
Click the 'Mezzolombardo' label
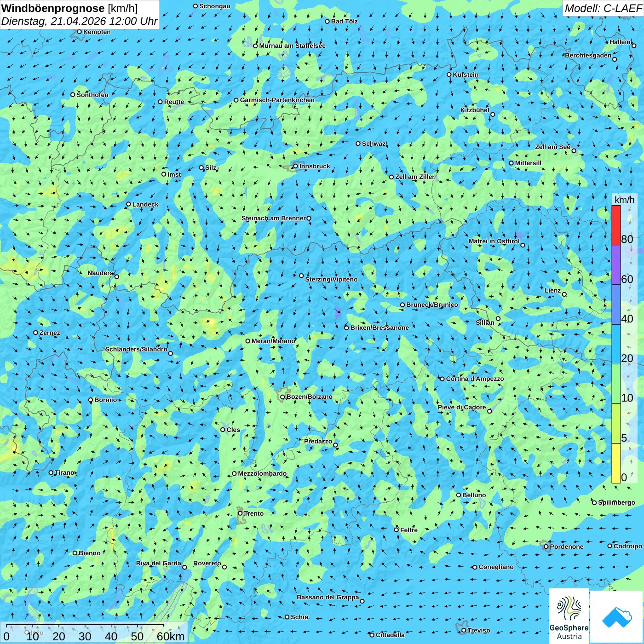[262, 473]
